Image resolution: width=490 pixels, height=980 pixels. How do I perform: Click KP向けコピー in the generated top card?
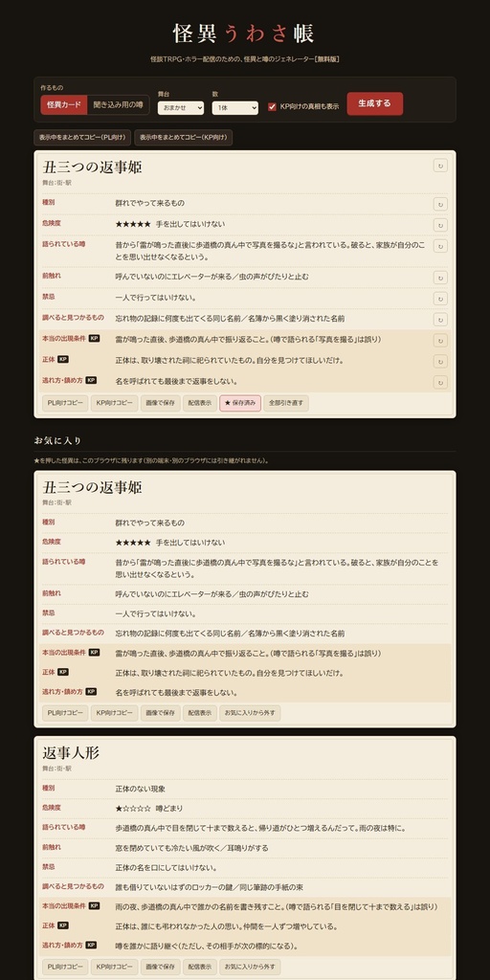coord(115,403)
